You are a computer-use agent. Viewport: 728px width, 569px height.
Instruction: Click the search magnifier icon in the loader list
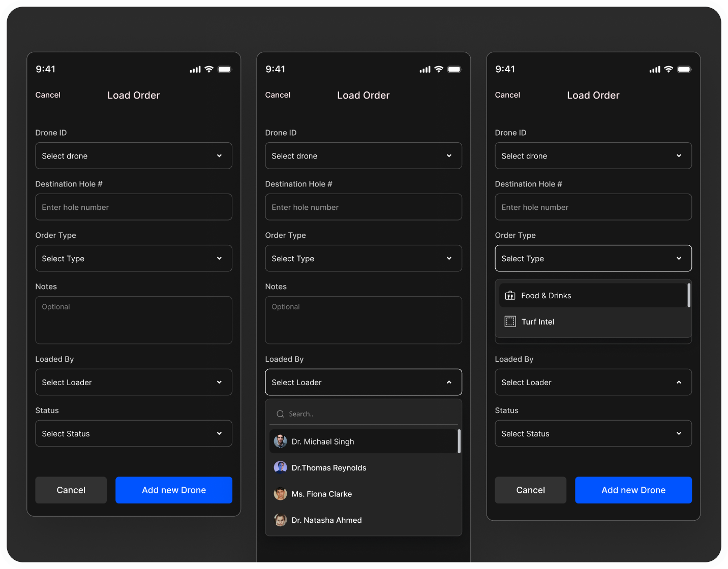coord(280,414)
